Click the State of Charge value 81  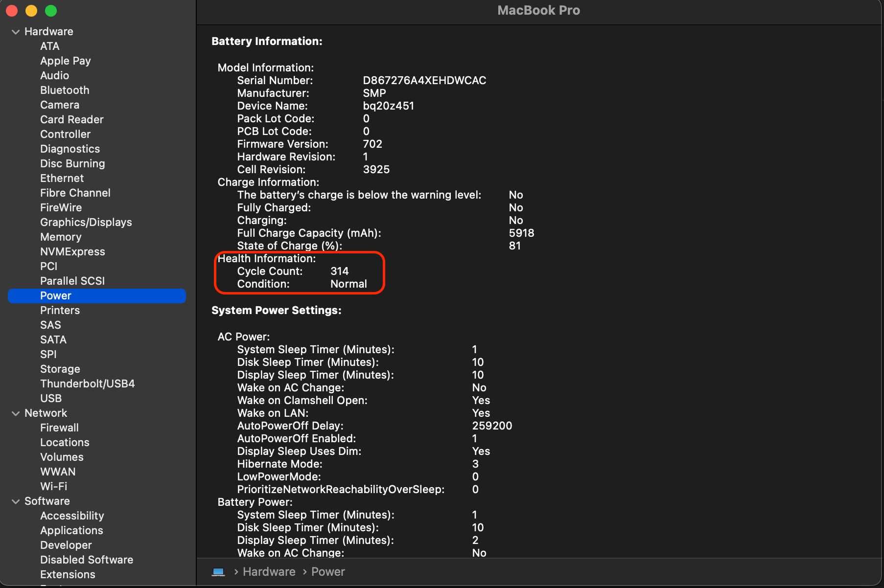(x=514, y=246)
